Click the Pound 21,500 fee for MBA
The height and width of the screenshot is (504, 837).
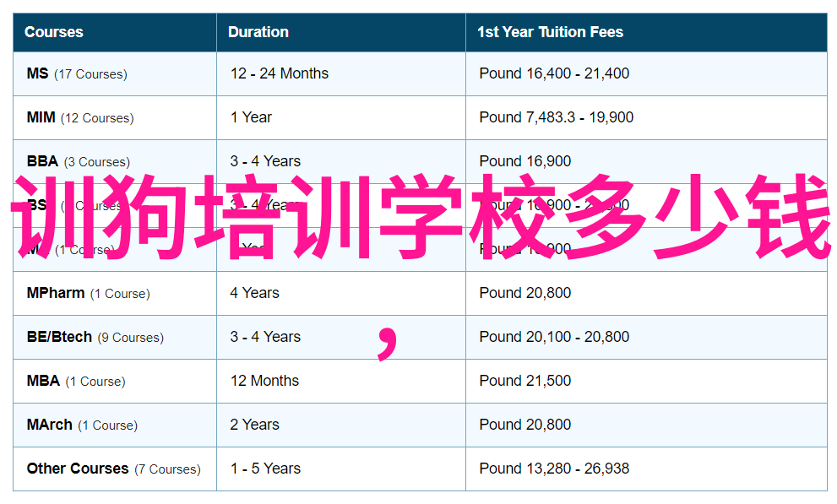click(x=524, y=381)
